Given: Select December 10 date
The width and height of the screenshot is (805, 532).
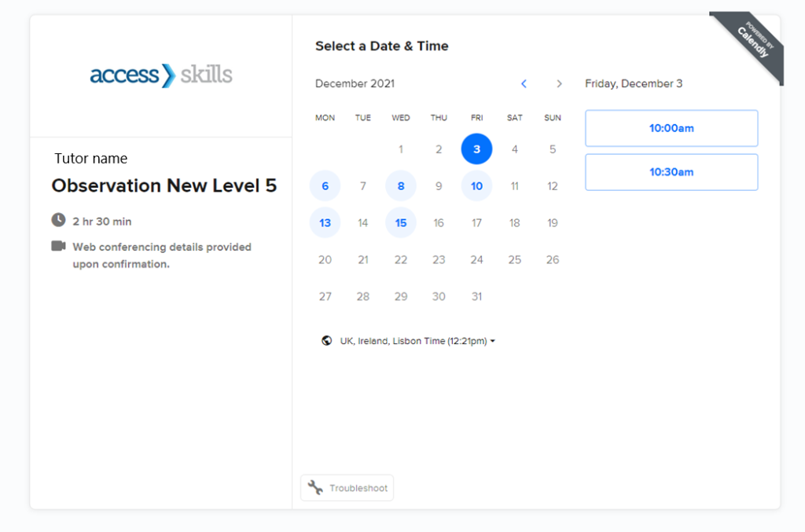Looking at the screenshot, I should click(476, 186).
